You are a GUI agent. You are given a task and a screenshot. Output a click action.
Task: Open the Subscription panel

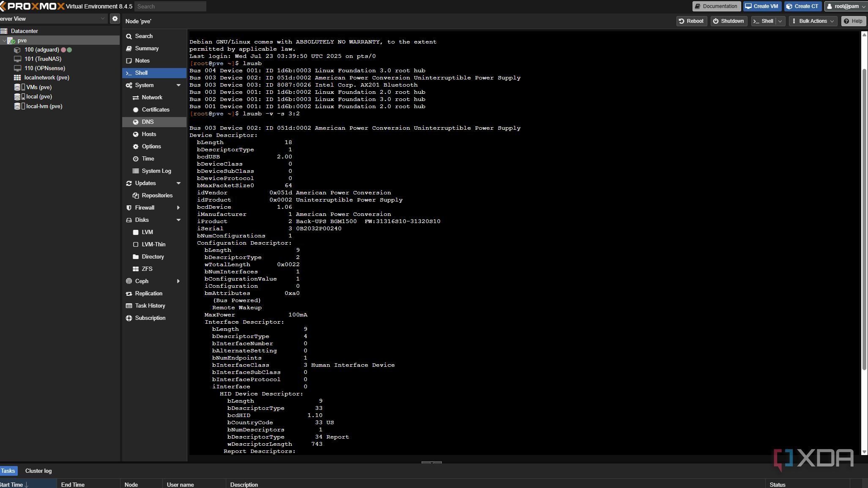click(x=150, y=318)
